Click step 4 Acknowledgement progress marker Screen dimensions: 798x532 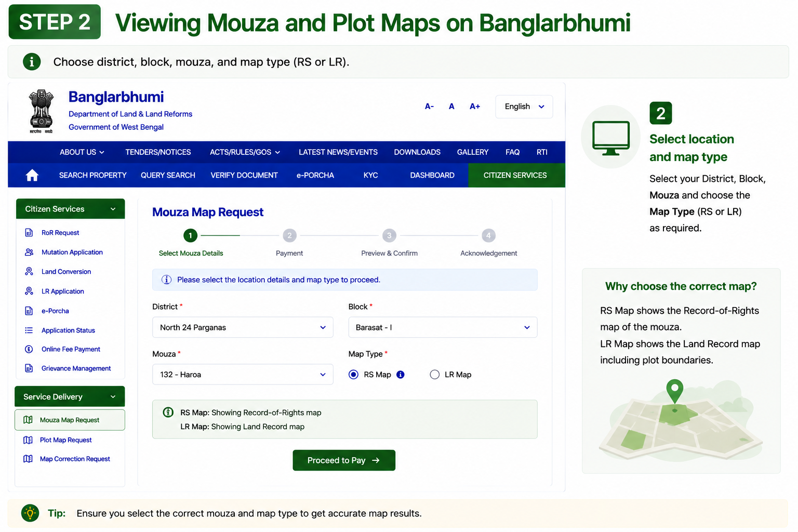488,235
